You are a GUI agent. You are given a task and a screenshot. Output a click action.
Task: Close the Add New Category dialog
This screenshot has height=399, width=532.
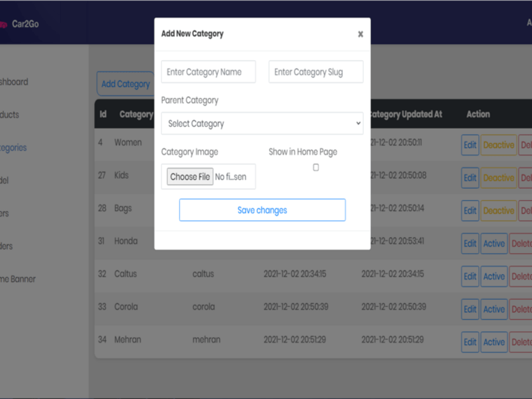click(361, 34)
